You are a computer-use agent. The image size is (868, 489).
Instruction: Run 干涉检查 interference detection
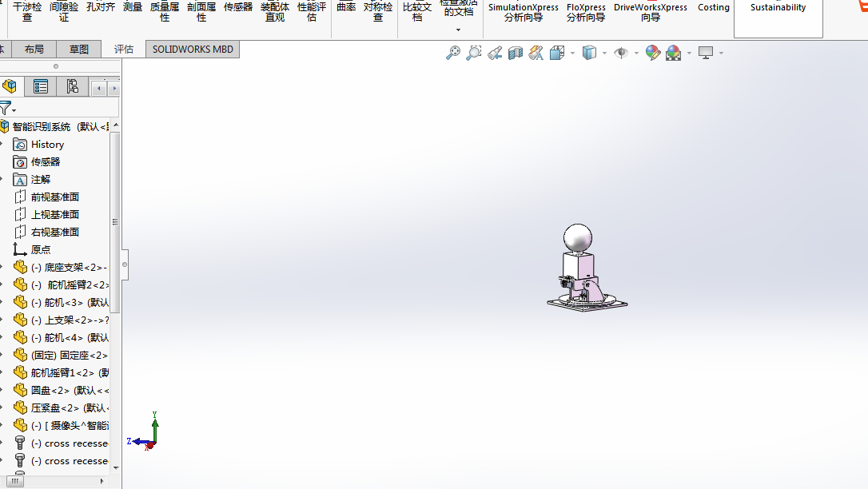(x=27, y=12)
